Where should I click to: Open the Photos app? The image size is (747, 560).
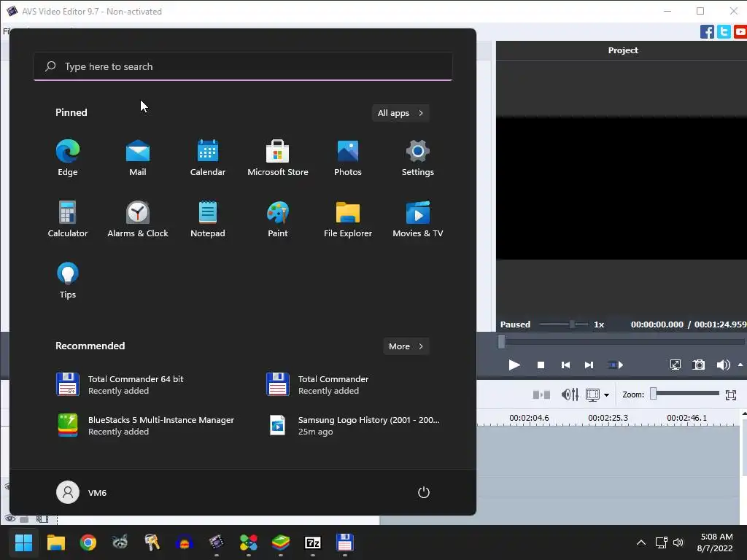click(348, 158)
